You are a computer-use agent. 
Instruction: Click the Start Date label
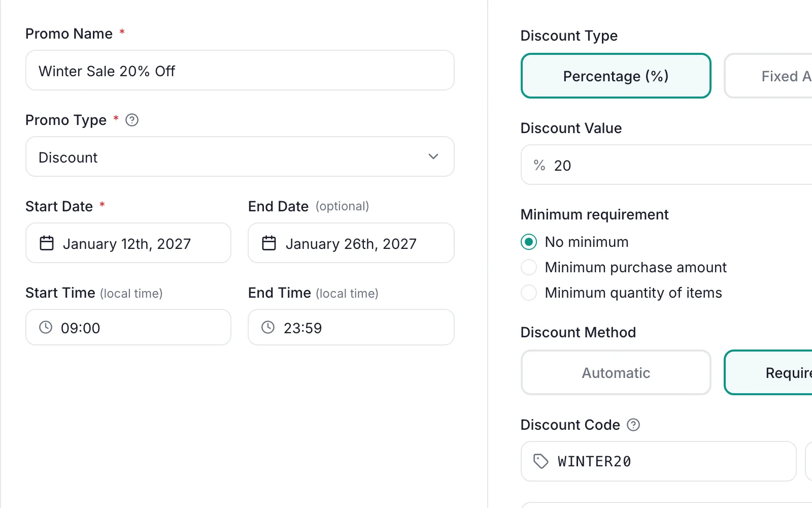point(59,206)
